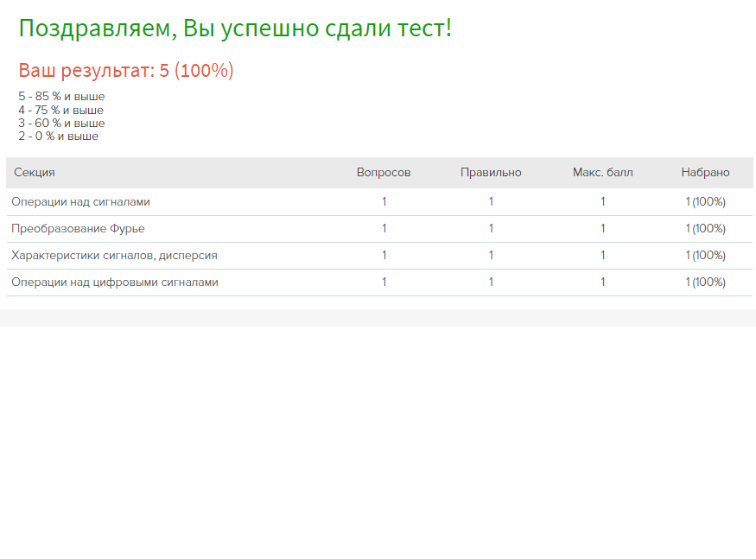Image resolution: width=756 pixels, height=559 pixels.
Task: Click the Вопросов column header
Action: [x=384, y=172]
